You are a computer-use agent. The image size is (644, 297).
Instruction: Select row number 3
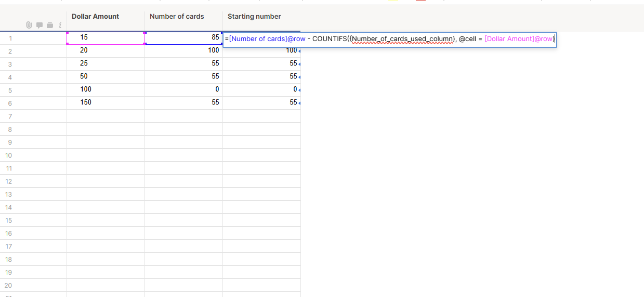pos(10,64)
